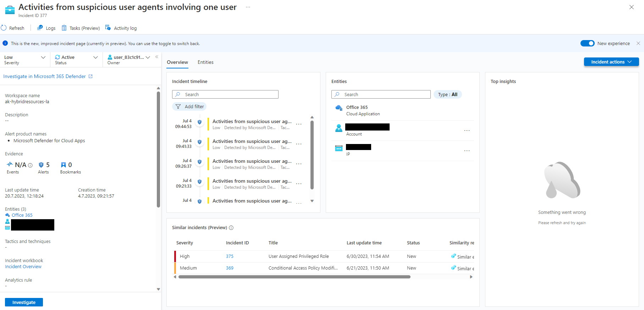
Task: Open Investigate in Microsoft 365 Defender link
Action: point(48,76)
